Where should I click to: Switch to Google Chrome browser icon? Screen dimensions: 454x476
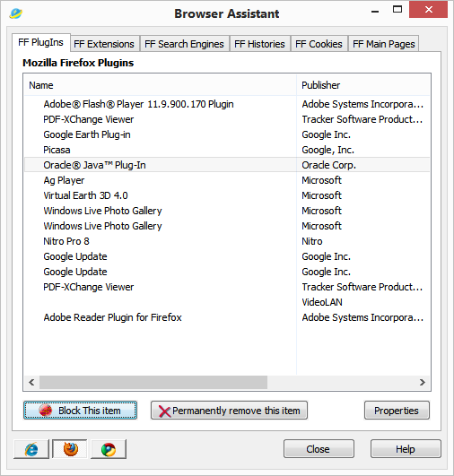109,449
